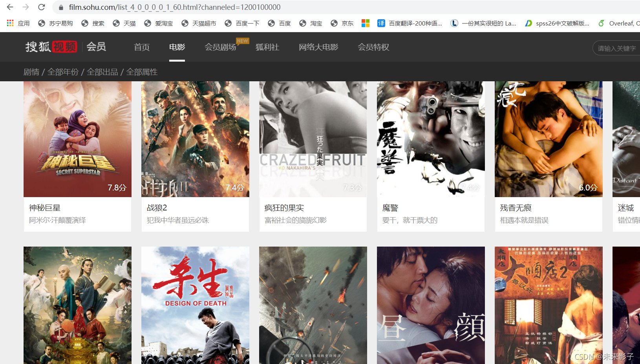Open the 会员剧场 tab

[x=220, y=47]
